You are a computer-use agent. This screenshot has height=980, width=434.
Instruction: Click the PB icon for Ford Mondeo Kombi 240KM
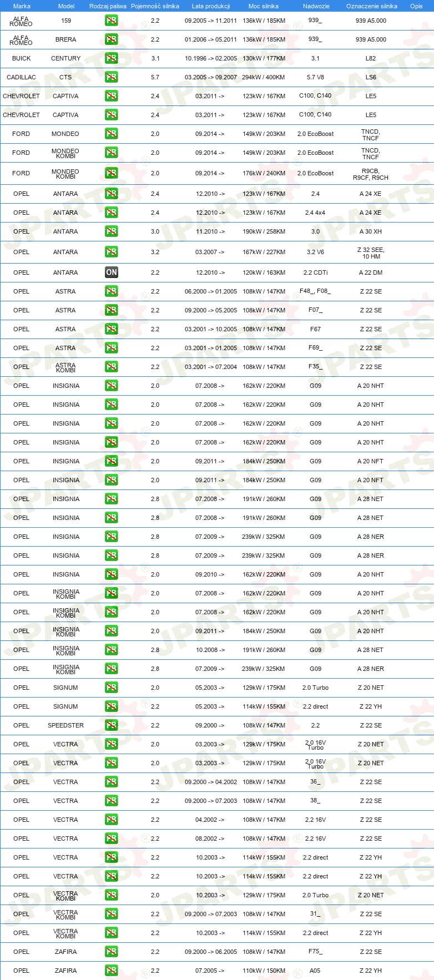pyautogui.click(x=112, y=173)
